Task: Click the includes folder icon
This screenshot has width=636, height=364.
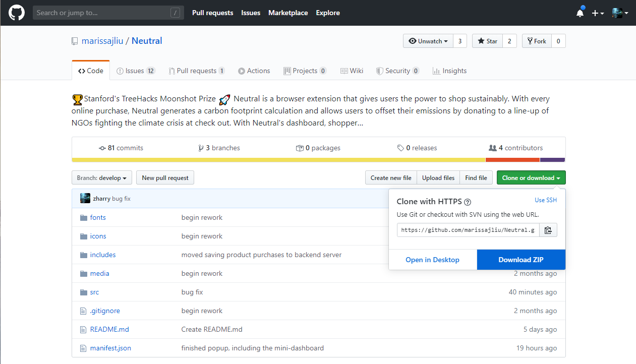Action: pos(84,255)
